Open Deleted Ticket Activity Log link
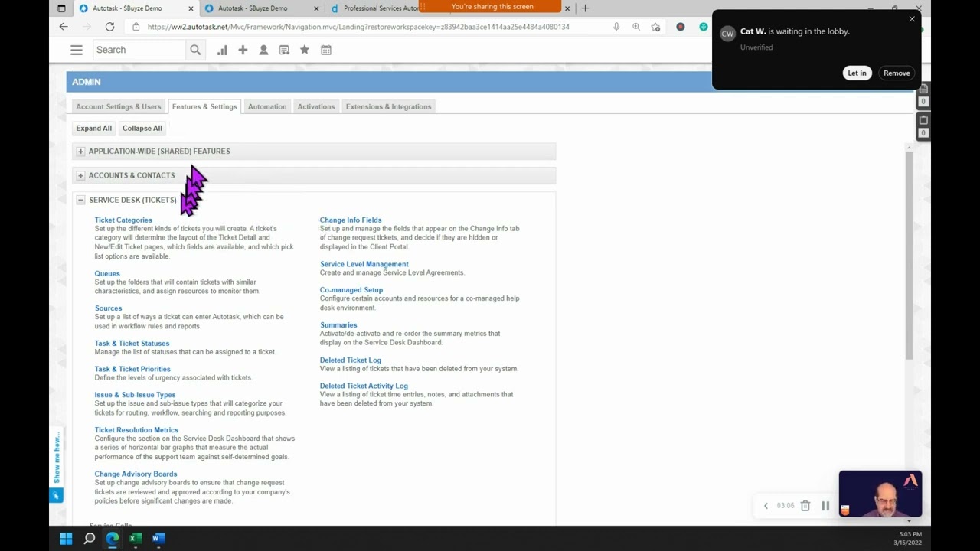Viewport: 980px width, 551px height. click(364, 386)
